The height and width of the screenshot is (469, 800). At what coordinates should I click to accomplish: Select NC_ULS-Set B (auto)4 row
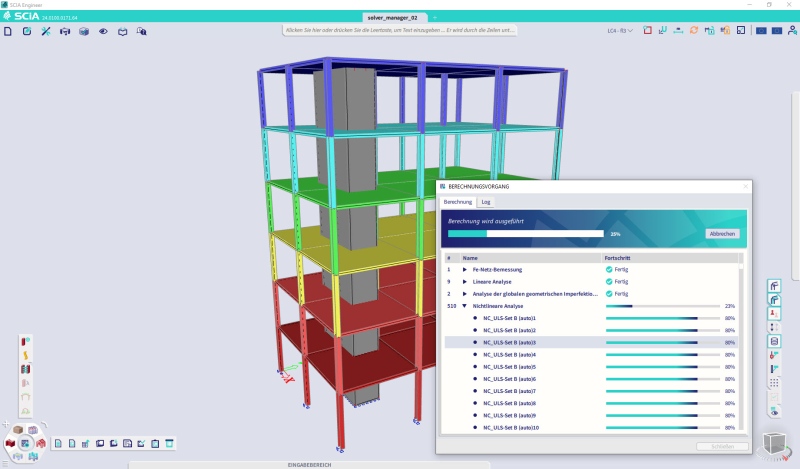[591, 355]
